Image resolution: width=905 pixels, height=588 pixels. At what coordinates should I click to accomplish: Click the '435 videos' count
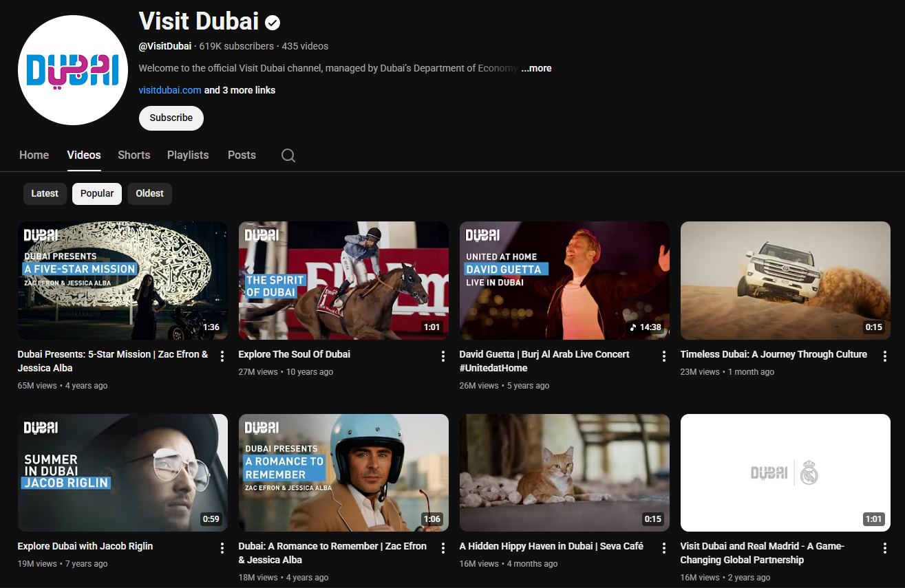pyautogui.click(x=305, y=46)
